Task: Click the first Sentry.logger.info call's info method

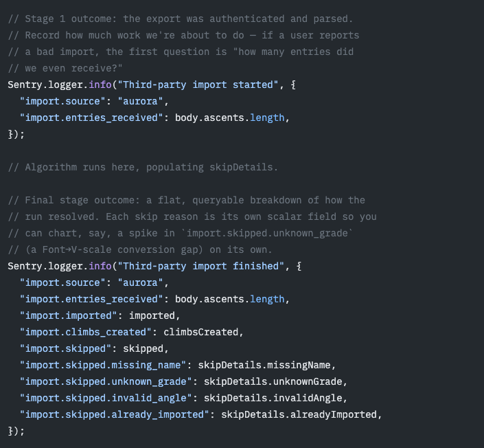Action: pos(100,85)
